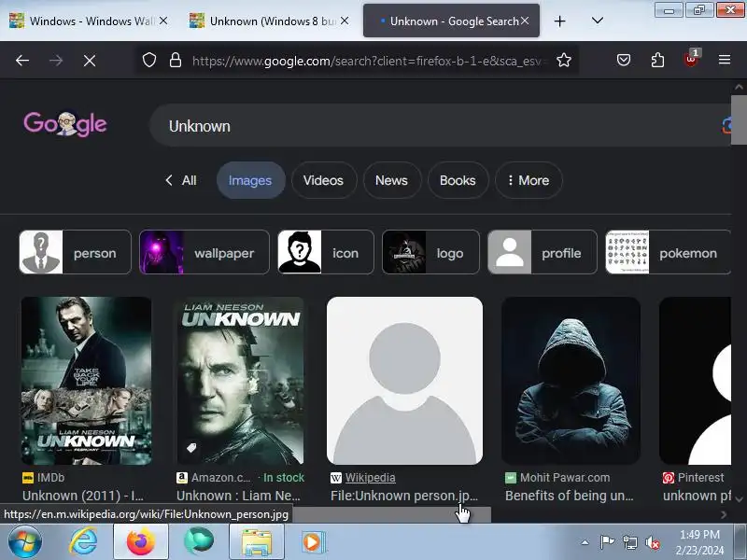Refine search with the person chip
Screen dimensions: 747x560
(x=76, y=252)
